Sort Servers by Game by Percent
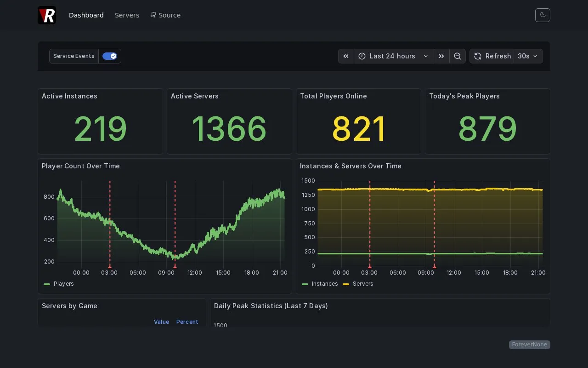The image size is (588, 368). point(187,322)
